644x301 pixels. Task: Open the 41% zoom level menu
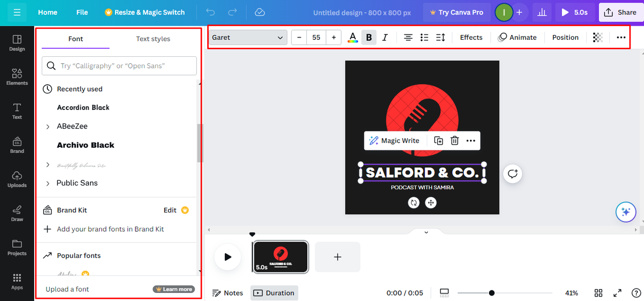[x=572, y=293]
